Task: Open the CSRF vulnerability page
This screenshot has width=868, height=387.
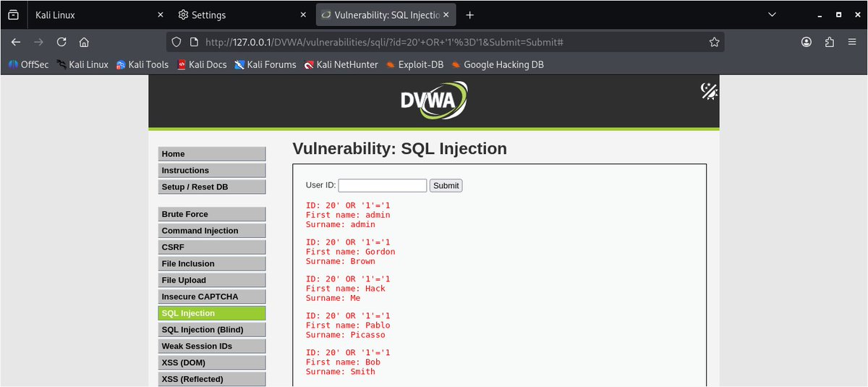Action: point(212,247)
